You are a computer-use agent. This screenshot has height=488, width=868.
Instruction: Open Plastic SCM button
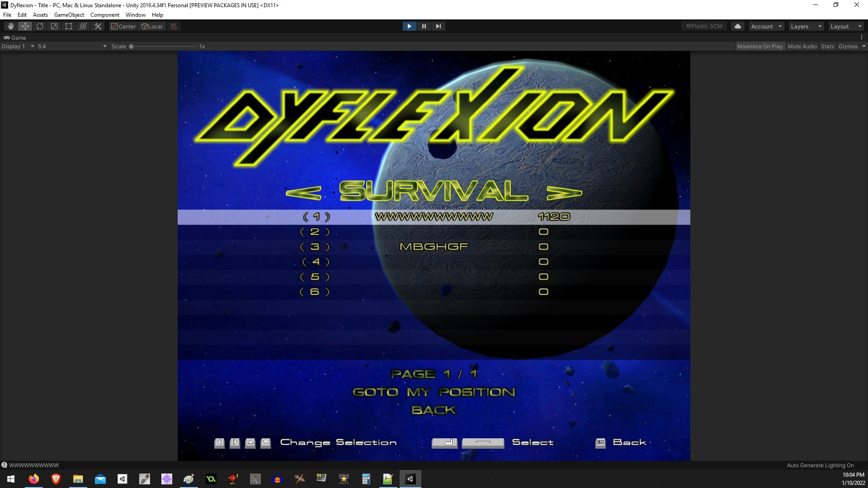tap(704, 26)
